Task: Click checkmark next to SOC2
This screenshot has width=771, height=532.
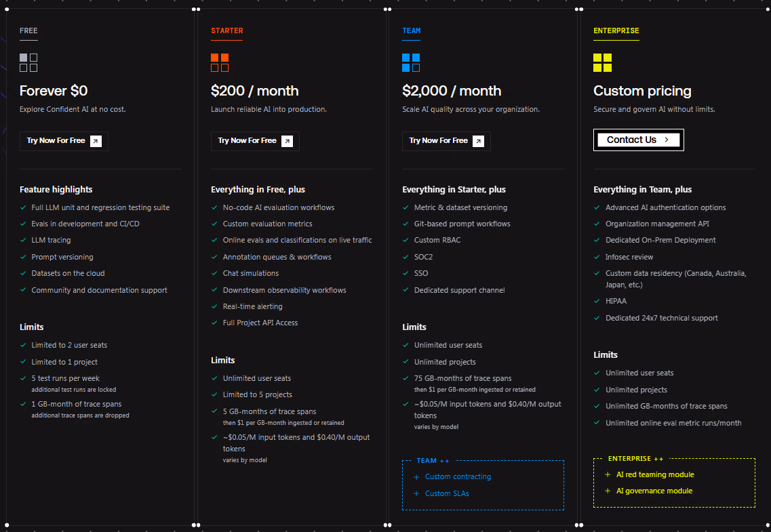Action: (406, 257)
